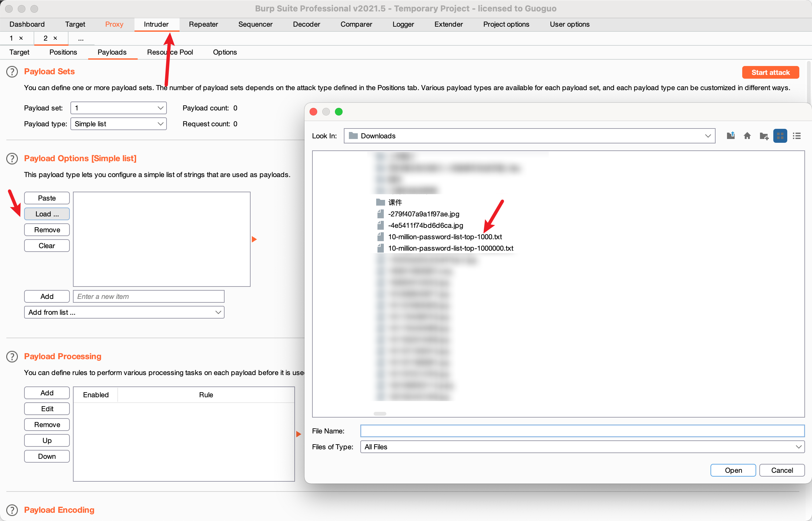Open the Payload type Simple list dropdown
This screenshot has width=812, height=521.
coord(118,124)
